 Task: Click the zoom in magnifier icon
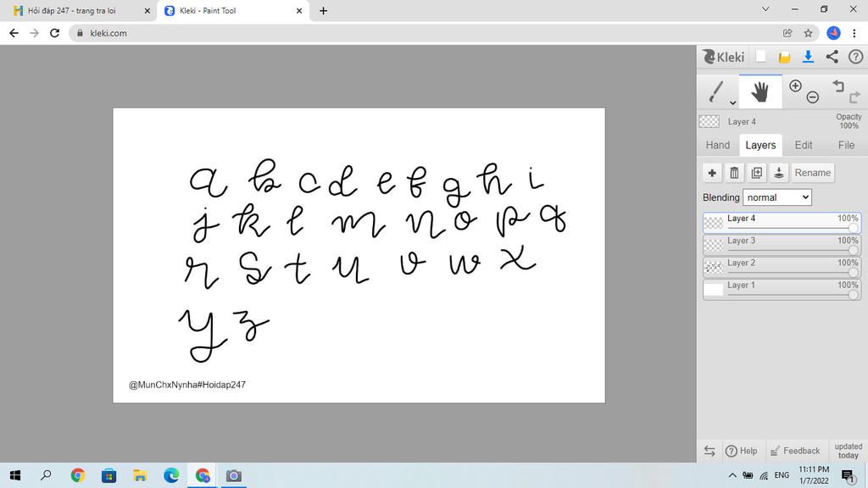[x=795, y=86]
